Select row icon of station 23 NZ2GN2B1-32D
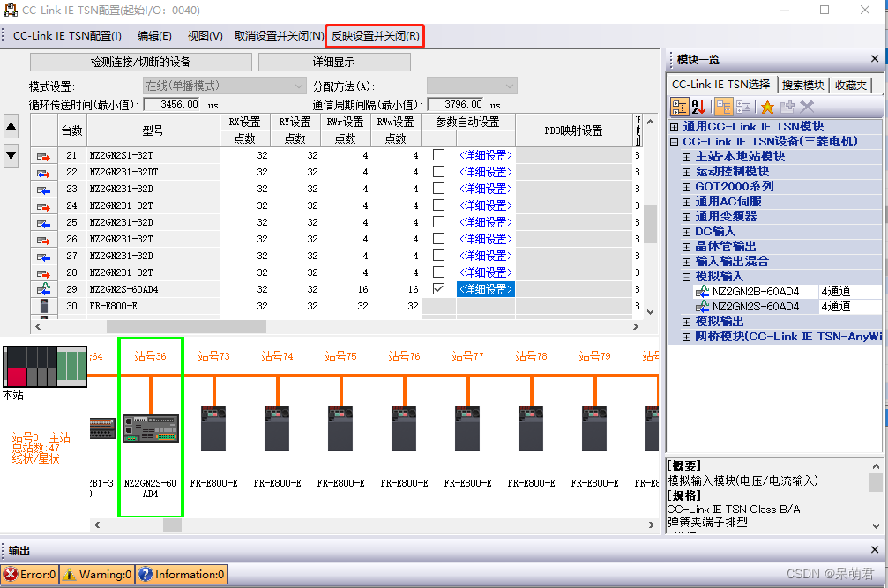 click(x=43, y=190)
